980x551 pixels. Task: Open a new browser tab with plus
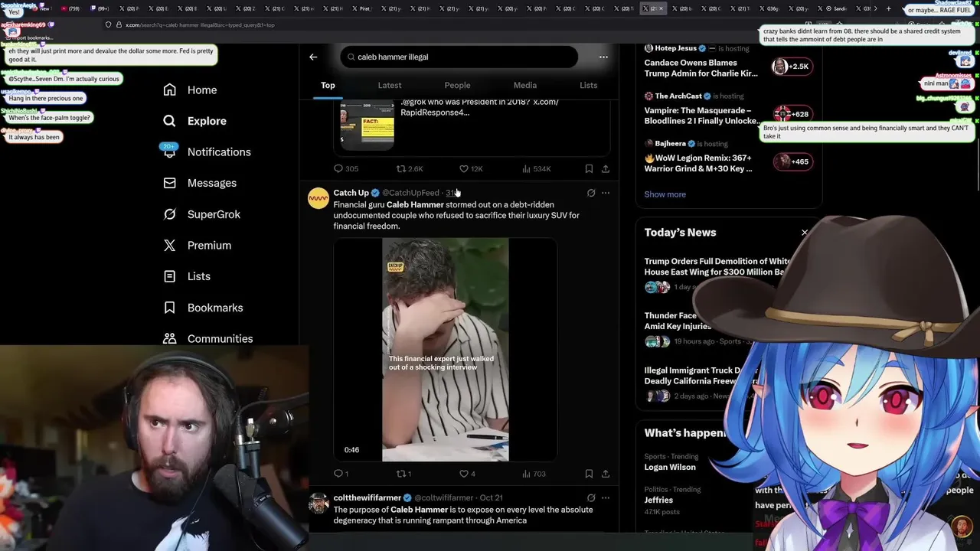[x=888, y=8]
